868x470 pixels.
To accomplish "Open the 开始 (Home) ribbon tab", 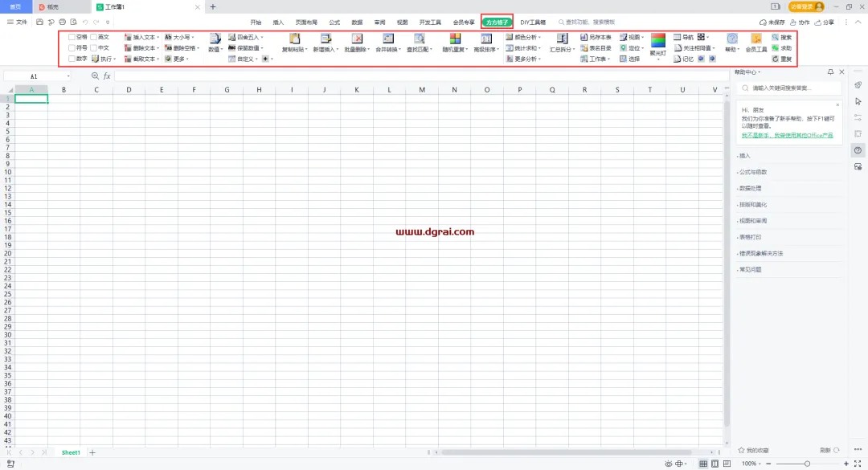I will [x=256, y=22].
